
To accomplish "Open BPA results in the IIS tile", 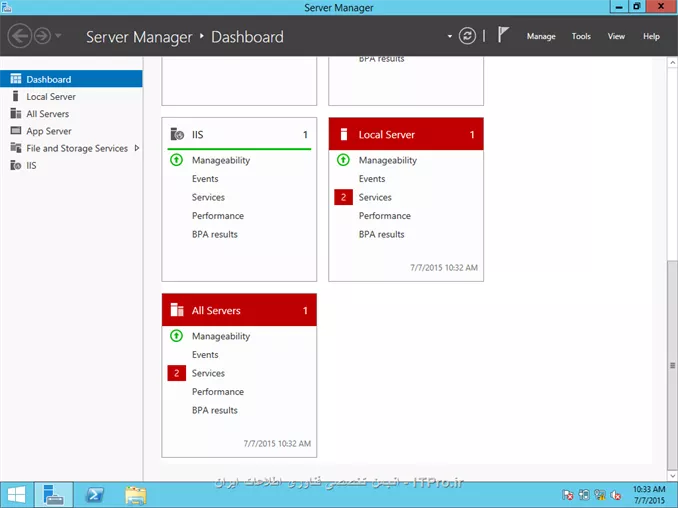I will click(x=215, y=234).
